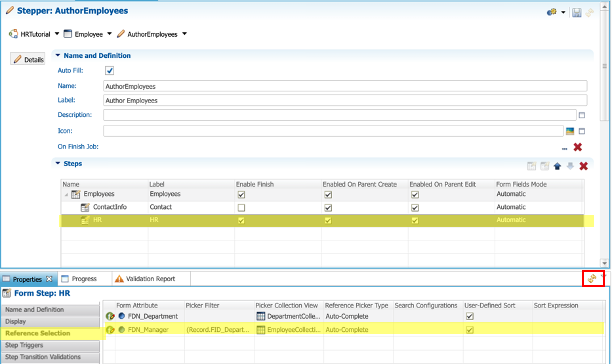Toggle Enabled On Parent Create for Employees

[x=328, y=194]
